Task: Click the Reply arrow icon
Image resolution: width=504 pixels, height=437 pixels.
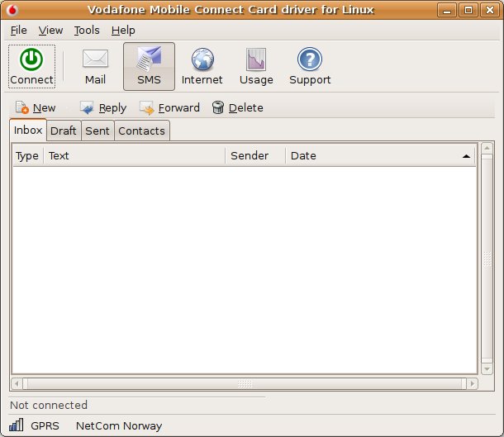Action: click(87, 107)
